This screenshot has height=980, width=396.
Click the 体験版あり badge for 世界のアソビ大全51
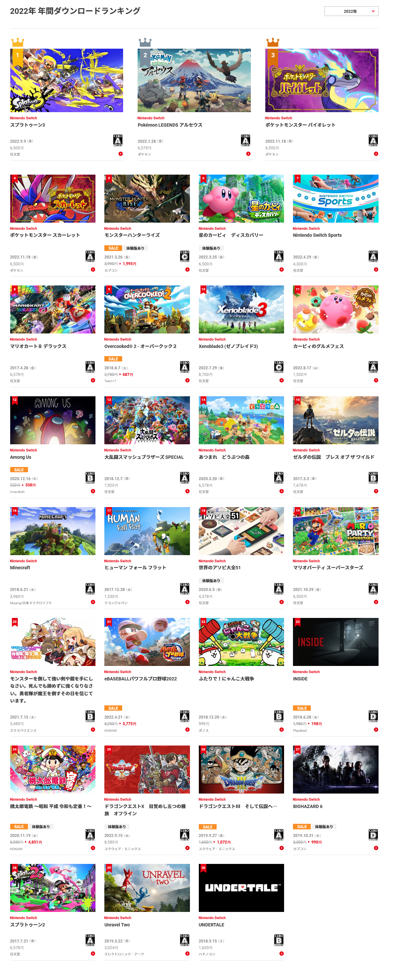click(x=211, y=580)
